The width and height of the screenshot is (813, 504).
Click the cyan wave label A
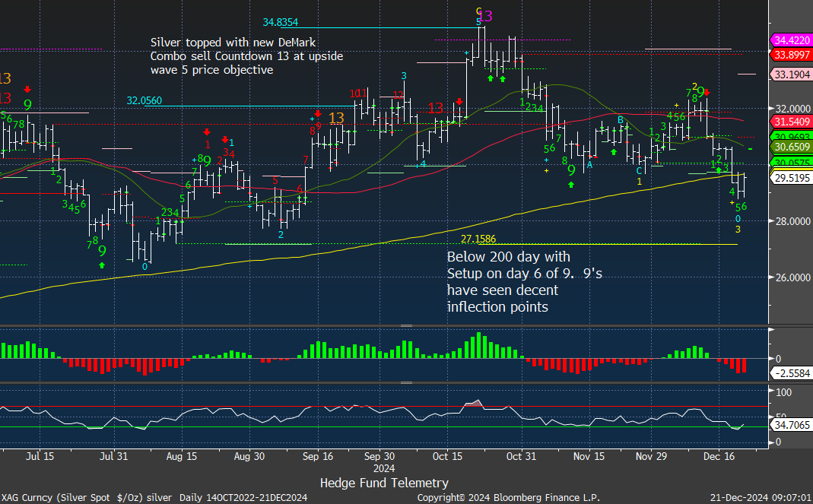click(x=589, y=165)
